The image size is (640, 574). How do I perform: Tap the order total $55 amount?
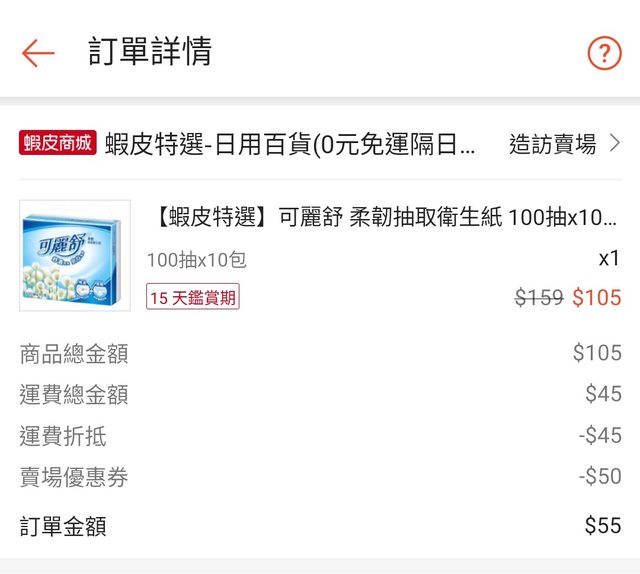pos(602,526)
